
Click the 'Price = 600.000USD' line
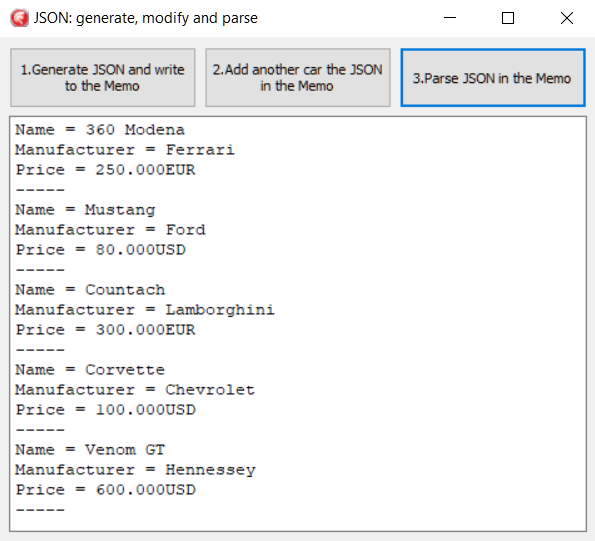[105, 490]
